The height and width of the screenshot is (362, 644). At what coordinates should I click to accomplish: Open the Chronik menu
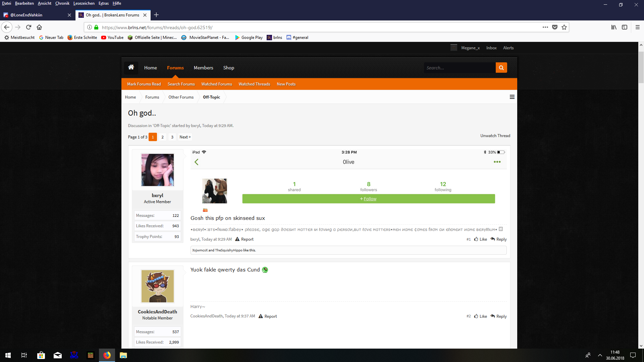coord(62,3)
